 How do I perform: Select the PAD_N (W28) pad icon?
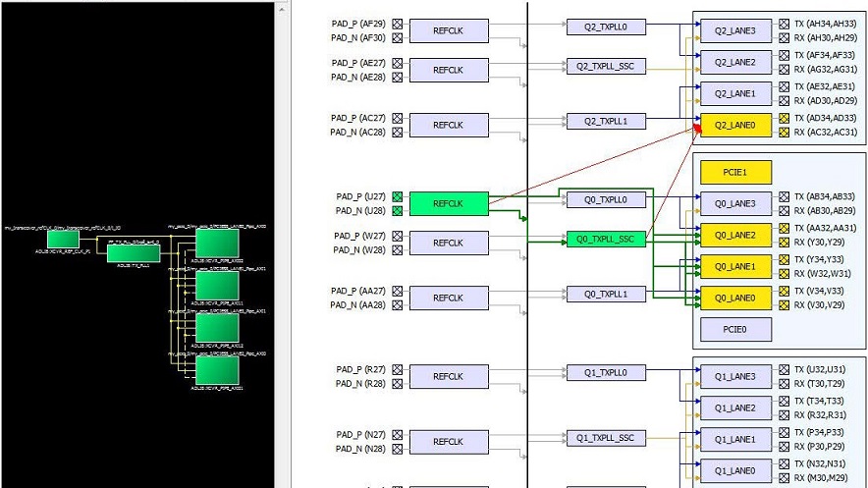coord(397,250)
